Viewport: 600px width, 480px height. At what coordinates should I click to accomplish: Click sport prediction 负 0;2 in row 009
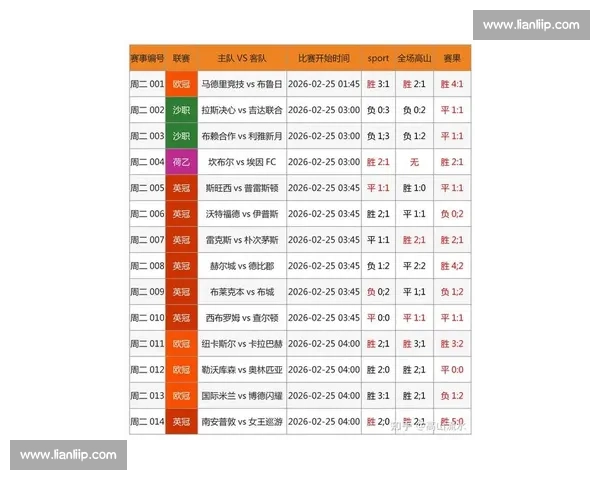point(378,292)
